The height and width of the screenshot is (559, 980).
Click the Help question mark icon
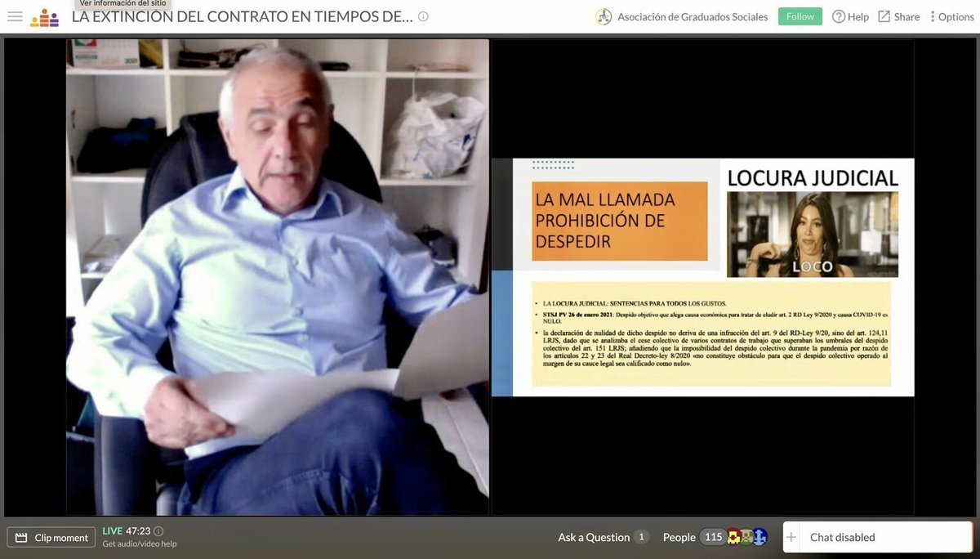[x=839, y=16]
